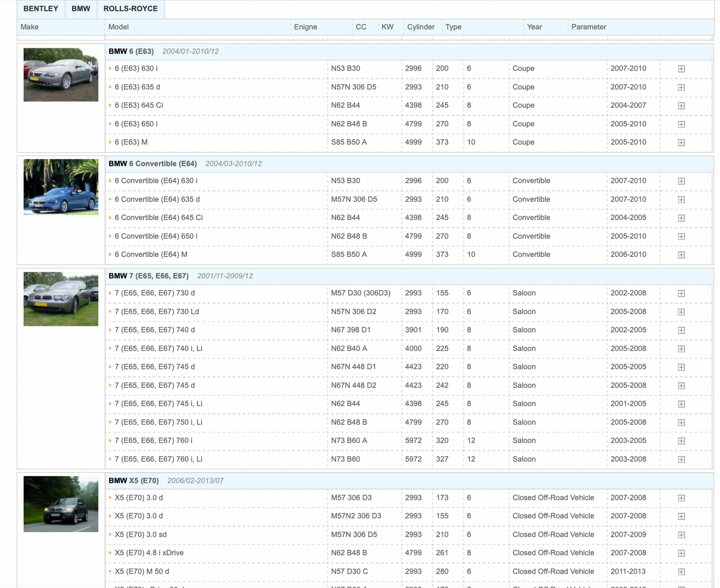Click the Enigne column header
Screen dimensions: 720x588
click(x=305, y=27)
